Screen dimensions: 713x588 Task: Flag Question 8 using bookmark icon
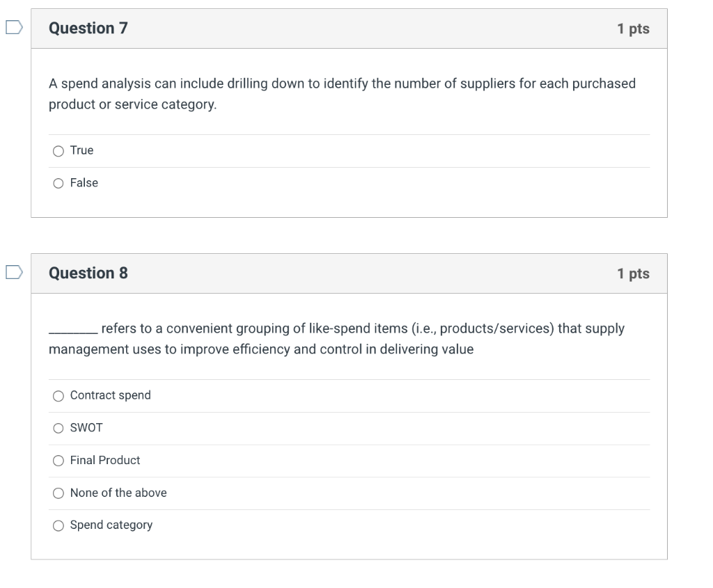(13, 273)
